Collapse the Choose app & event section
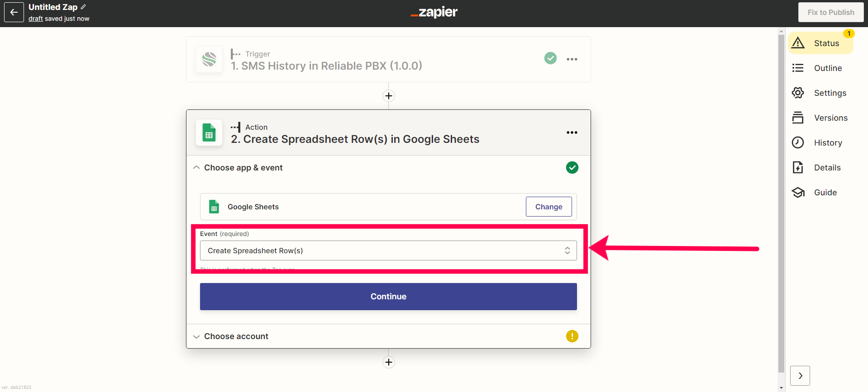The image size is (868, 392). click(x=196, y=168)
